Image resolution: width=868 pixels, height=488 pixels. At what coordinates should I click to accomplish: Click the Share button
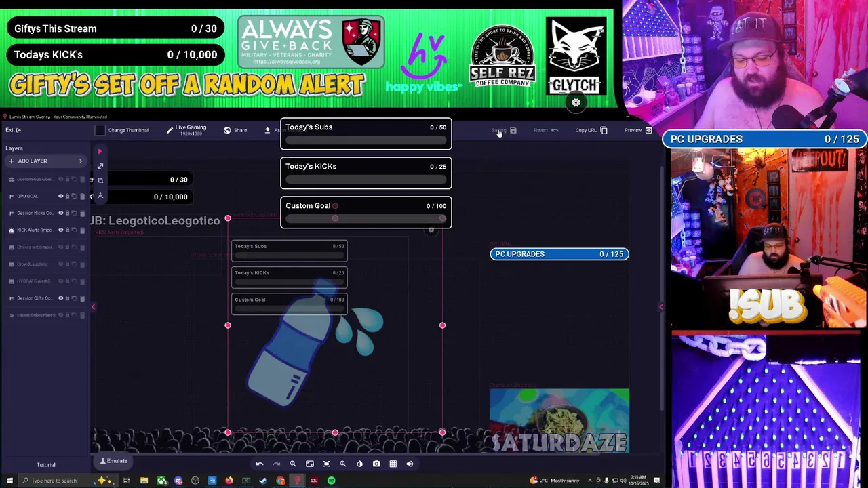click(x=235, y=130)
